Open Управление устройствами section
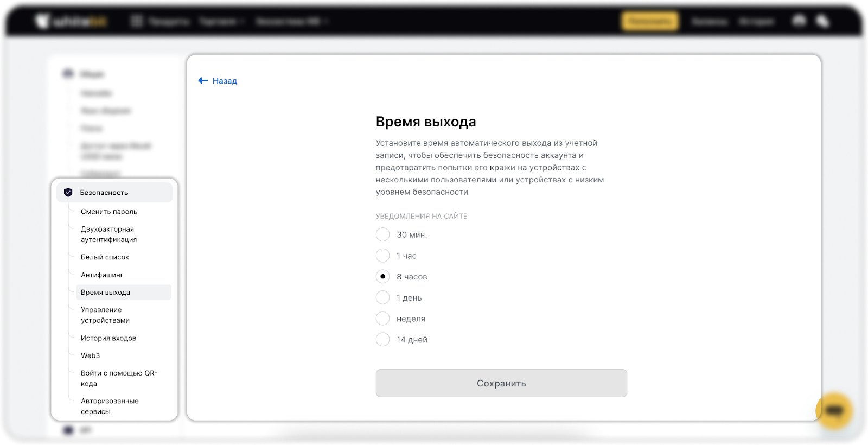 [x=105, y=315]
